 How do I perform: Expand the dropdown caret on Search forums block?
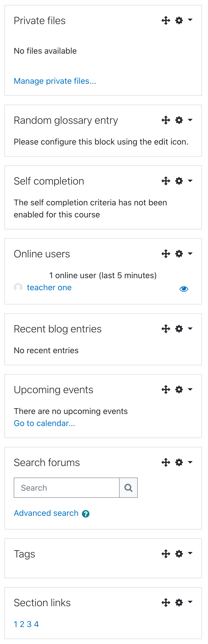coord(190,462)
